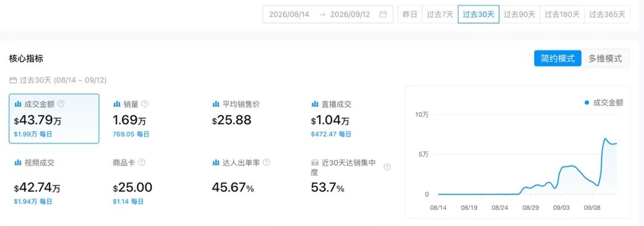
Task: Select the 平均销售价 metric label
Action: pyautogui.click(x=241, y=104)
